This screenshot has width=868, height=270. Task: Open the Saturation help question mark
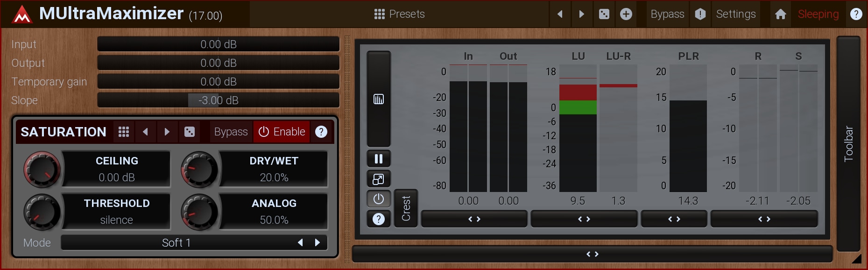[x=321, y=132]
